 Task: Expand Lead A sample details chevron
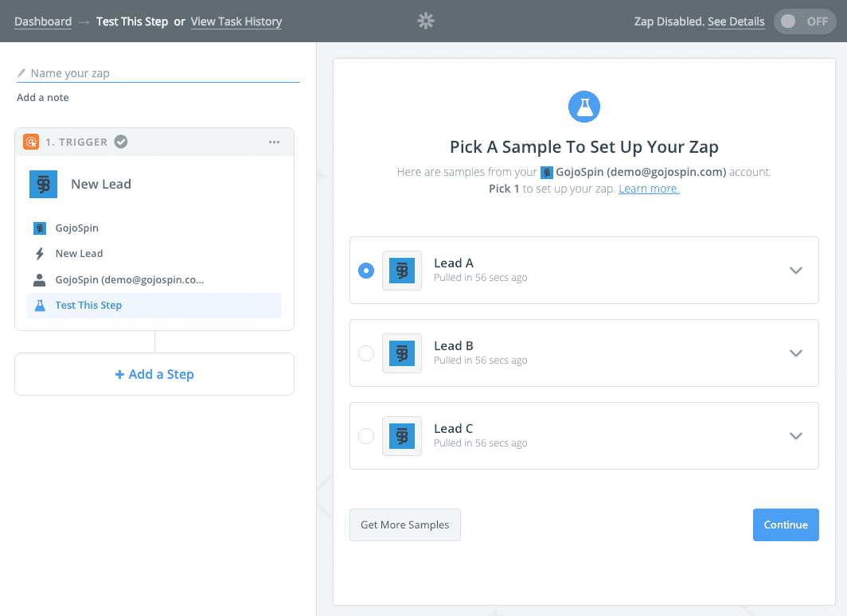coord(796,271)
